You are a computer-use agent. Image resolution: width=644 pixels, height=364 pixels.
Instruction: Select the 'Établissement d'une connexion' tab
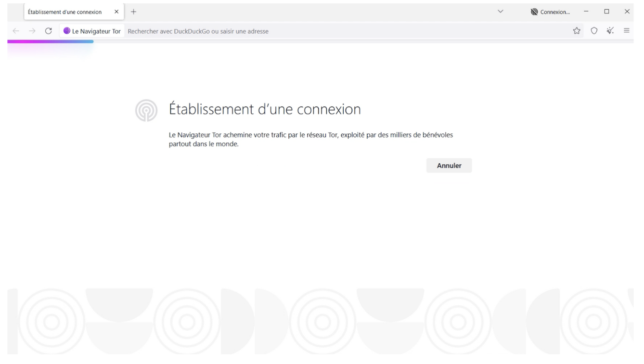(74, 12)
